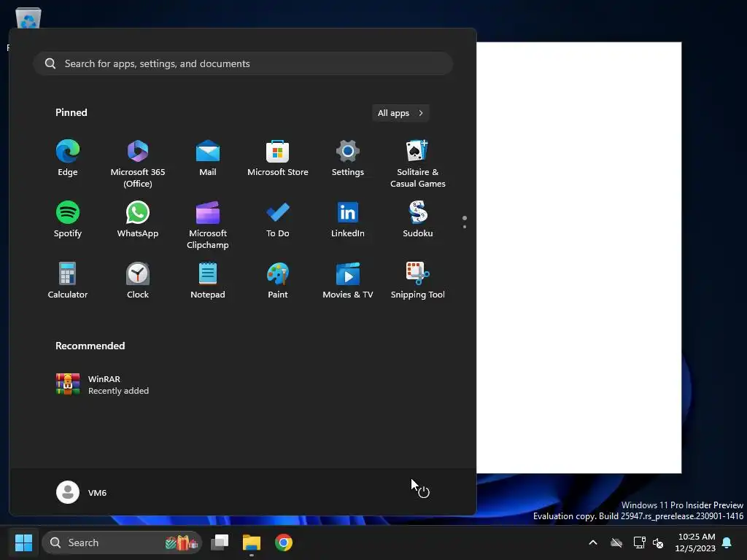Open Movies & TV app
This screenshot has height=560, width=747.
pyautogui.click(x=348, y=281)
